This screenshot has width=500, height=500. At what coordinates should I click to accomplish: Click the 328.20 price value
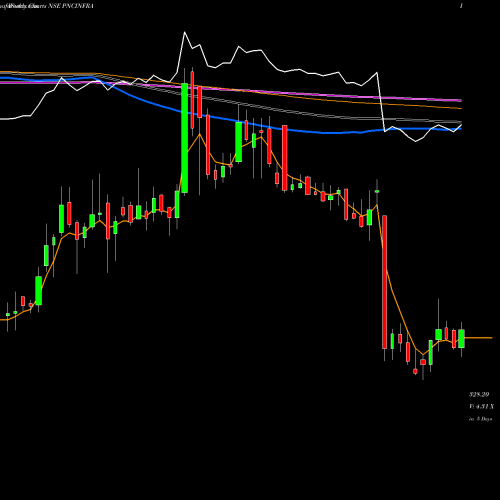click(x=479, y=394)
